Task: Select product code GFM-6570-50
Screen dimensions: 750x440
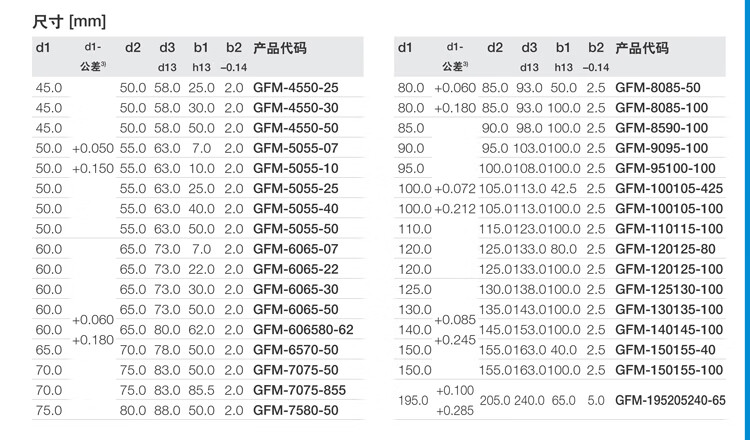Action: point(297,349)
